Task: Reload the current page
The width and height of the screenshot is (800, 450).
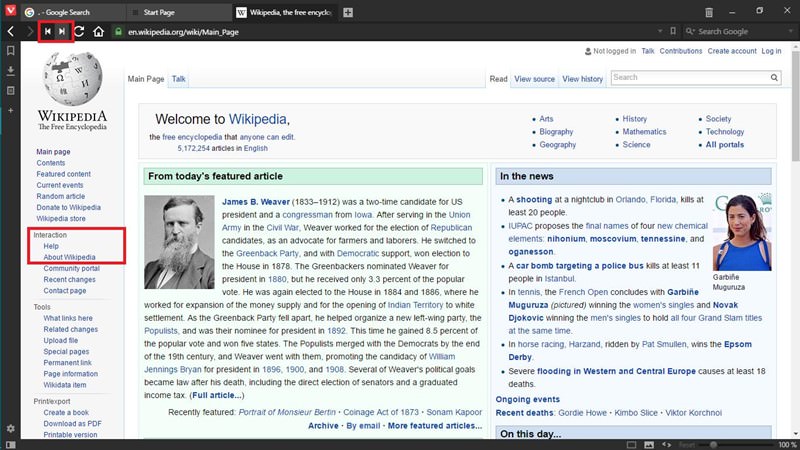Action: (x=79, y=32)
